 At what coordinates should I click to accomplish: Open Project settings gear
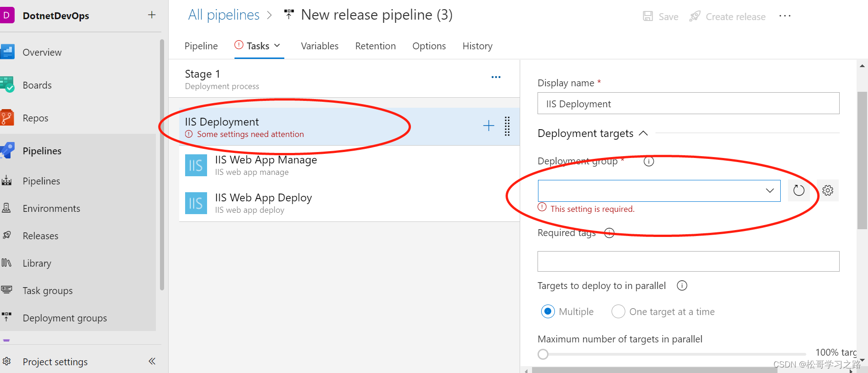(6, 362)
